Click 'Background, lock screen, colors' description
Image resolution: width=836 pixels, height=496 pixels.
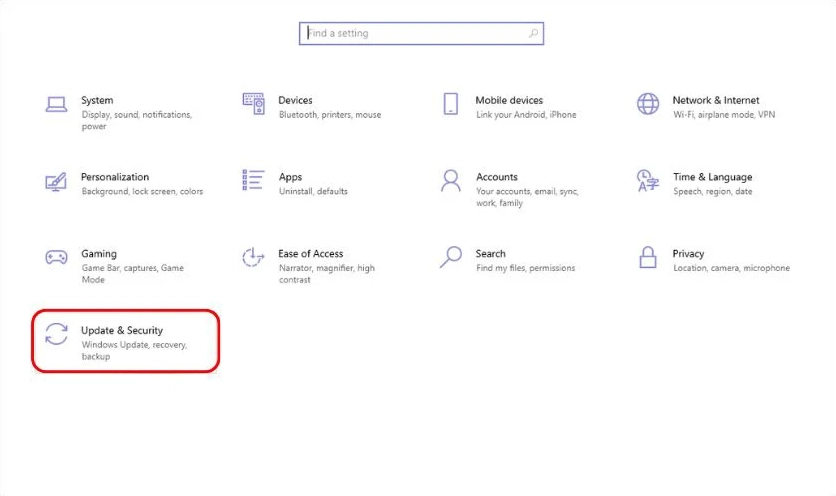point(142,191)
